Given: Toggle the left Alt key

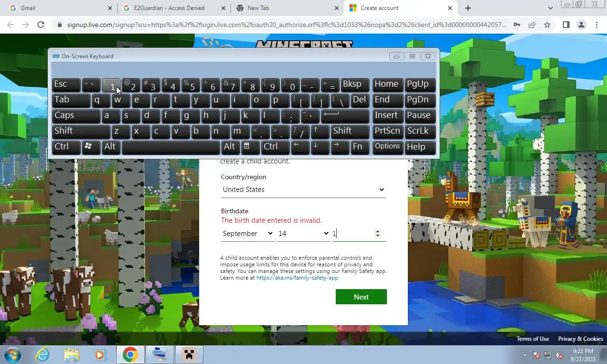Looking at the screenshot, I should (x=111, y=147).
